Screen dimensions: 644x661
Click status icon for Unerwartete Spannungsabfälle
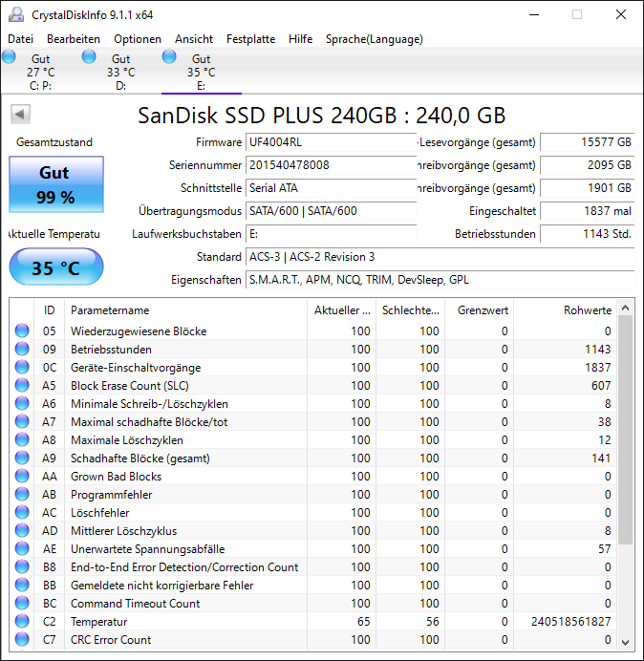[x=22, y=548]
